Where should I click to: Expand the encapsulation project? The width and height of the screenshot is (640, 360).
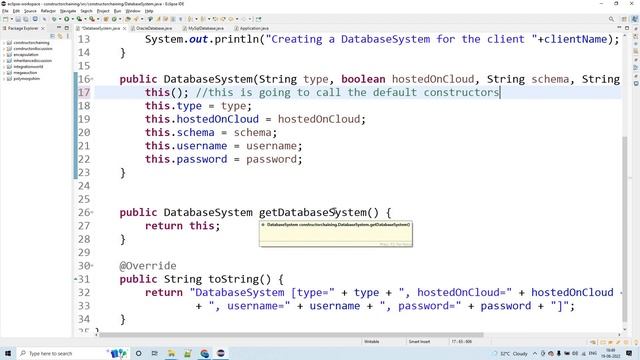pos(4,55)
